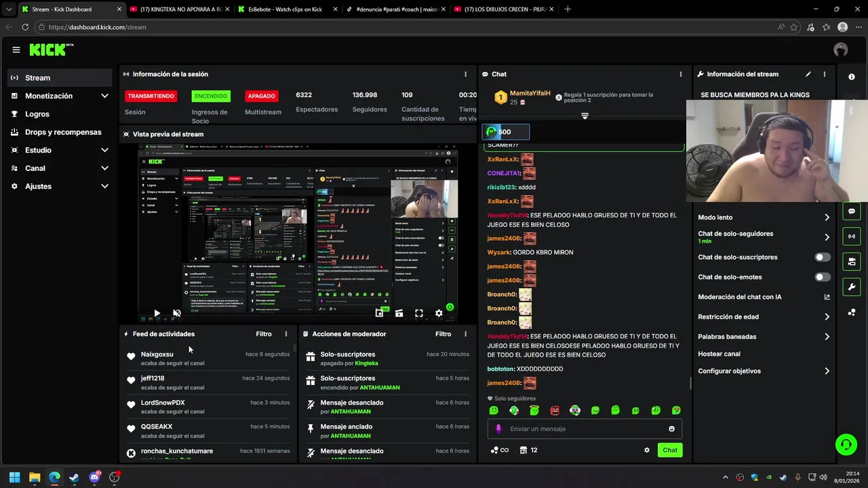868x488 pixels.
Task: Click the points infinity icon below chat
Action: tap(499, 450)
